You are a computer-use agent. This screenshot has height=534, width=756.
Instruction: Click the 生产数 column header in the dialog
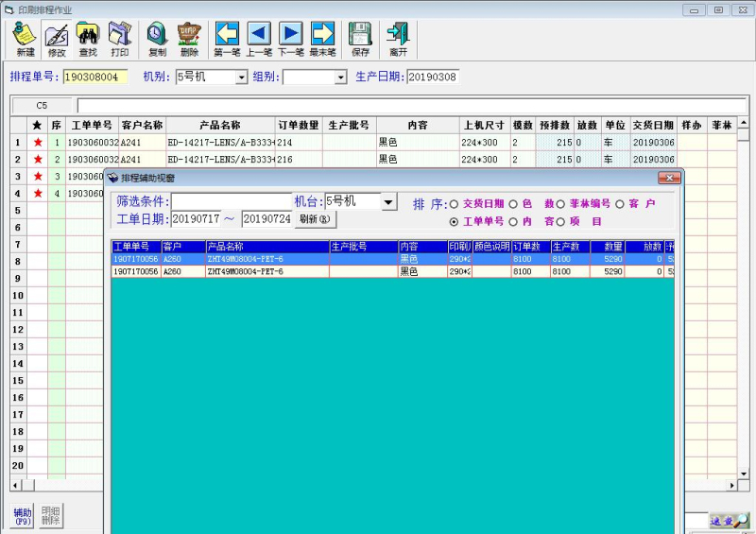[570, 247]
